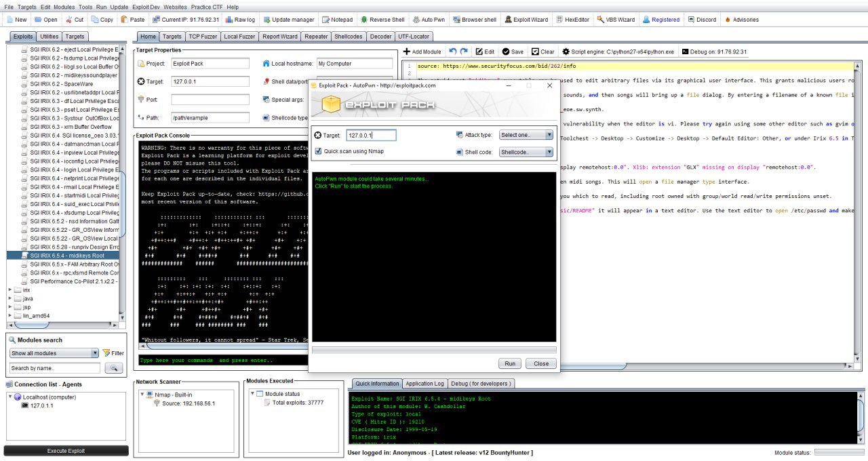This screenshot has width=868, height=461.
Task: Collapse the Nmap - Built-in node
Action: pyautogui.click(x=141, y=394)
